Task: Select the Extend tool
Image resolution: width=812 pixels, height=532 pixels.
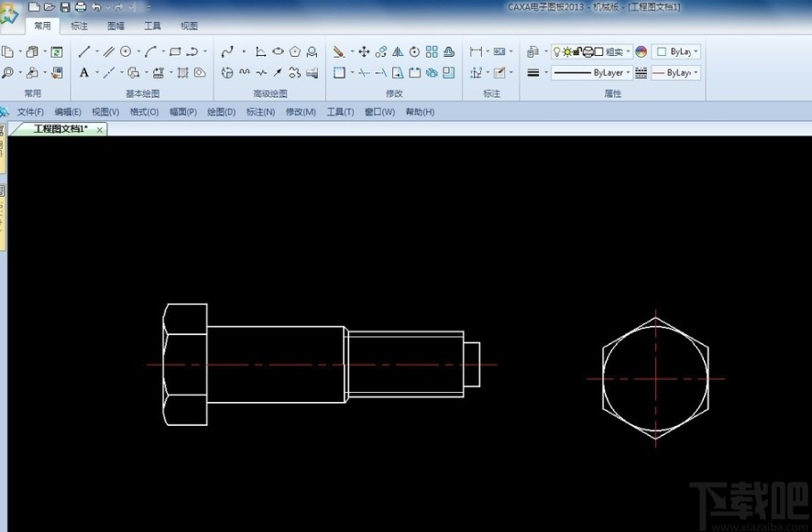Action: (380, 72)
